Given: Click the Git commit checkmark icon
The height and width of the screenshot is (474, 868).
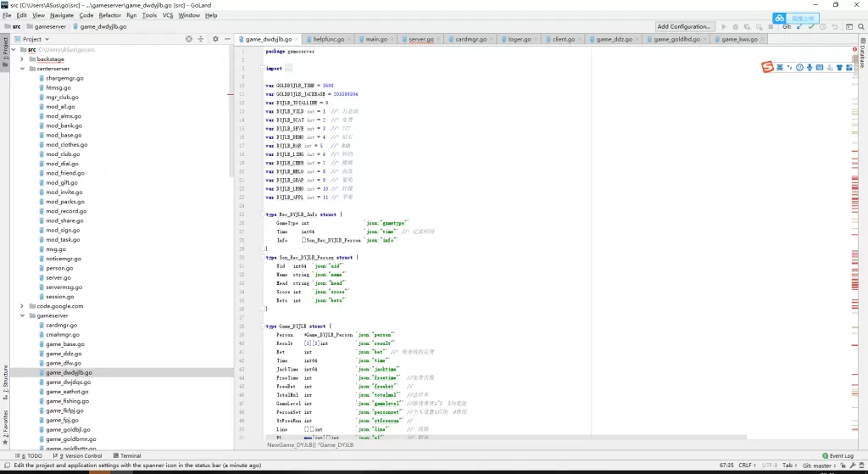Looking at the screenshot, I should [x=811, y=26].
